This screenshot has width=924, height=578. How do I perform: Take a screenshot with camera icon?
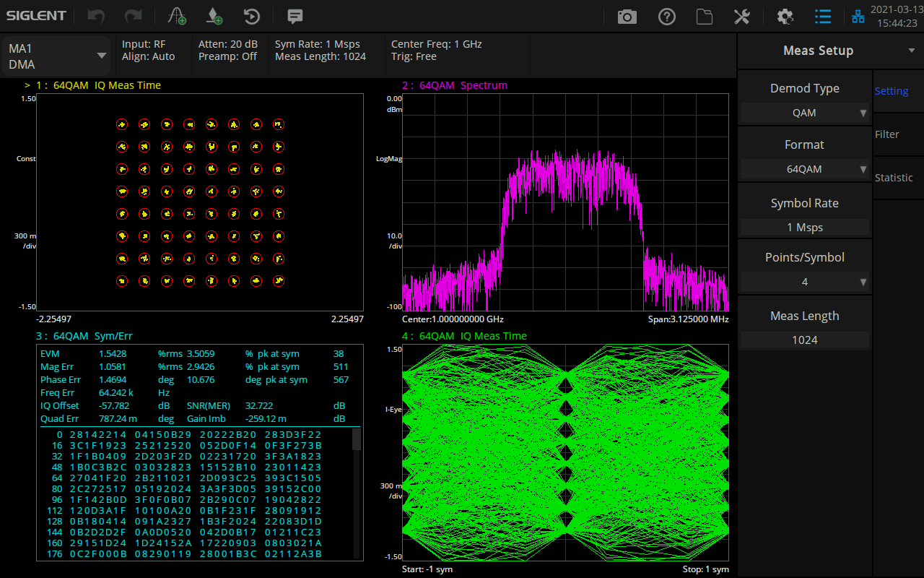point(627,16)
